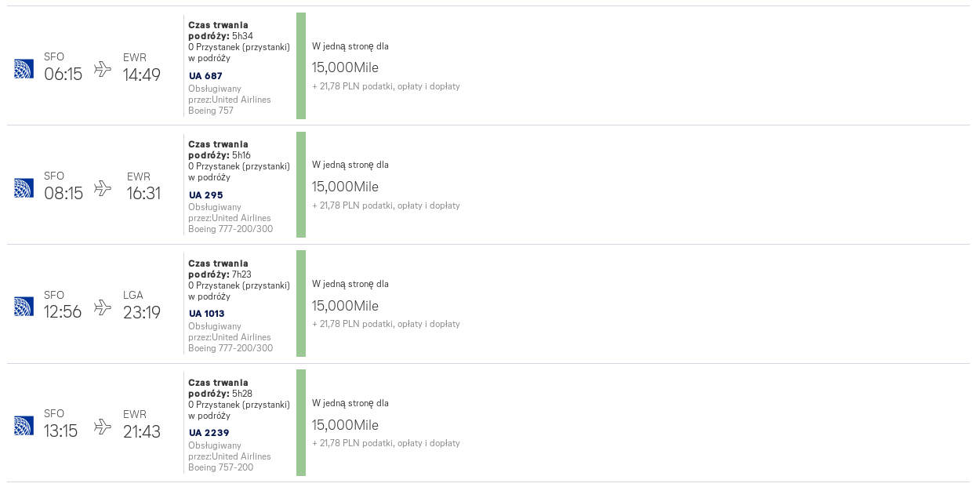Click the airplane icon on the 06:15 flight
This screenshot has width=980, height=487.
coord(103,69)
